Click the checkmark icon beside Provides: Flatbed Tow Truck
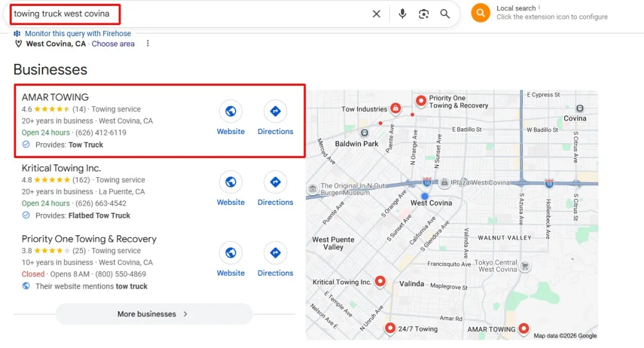This screenshot has width=644, height=348. [26, 215]
